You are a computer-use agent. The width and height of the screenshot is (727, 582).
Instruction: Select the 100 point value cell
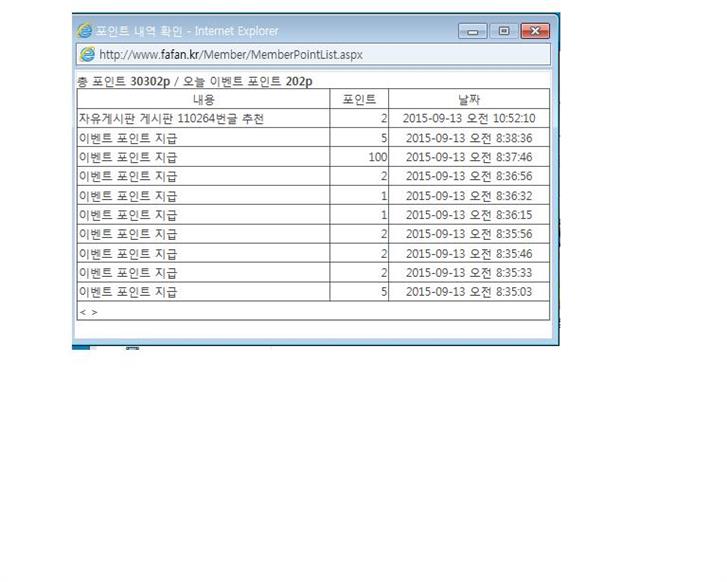point(377,157)
